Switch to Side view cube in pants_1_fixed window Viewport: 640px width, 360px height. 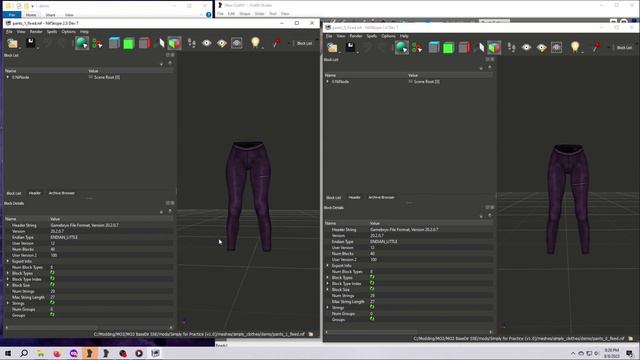[144, 43]
